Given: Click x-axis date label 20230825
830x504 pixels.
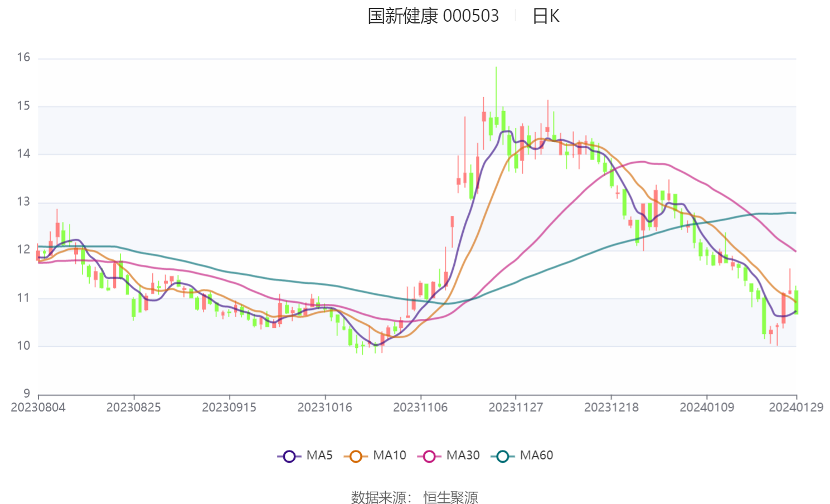Looking at the screenshot, I should (134, 408).
